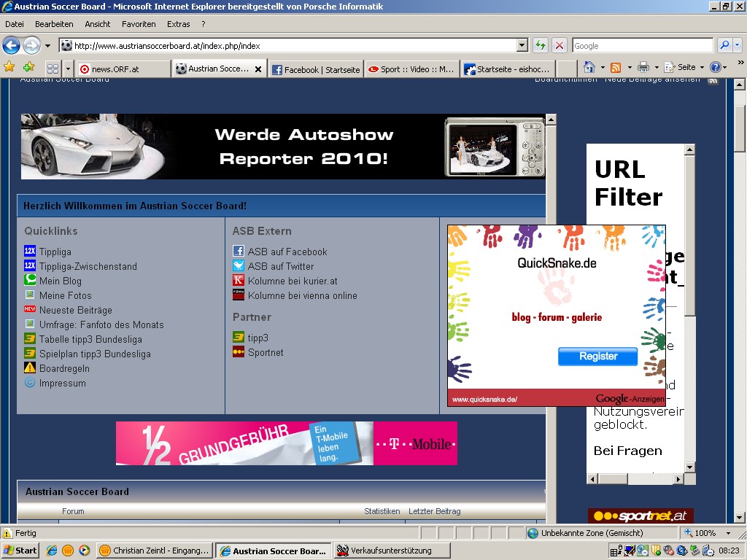Click the Facebook icon beside ASB auf Facebook
The height and width of the screenshot is (560, 747).
coord(239,251)
